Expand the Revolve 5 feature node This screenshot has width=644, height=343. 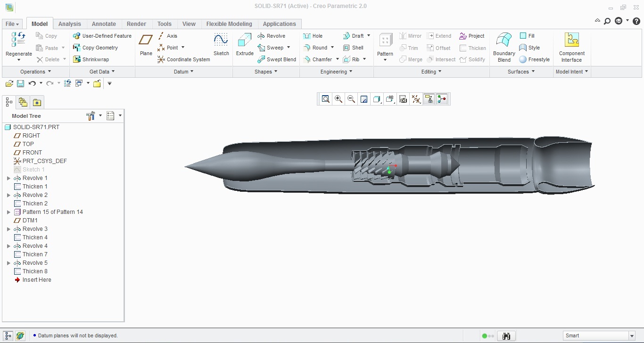pyautogui.click(x=8, y=263)
